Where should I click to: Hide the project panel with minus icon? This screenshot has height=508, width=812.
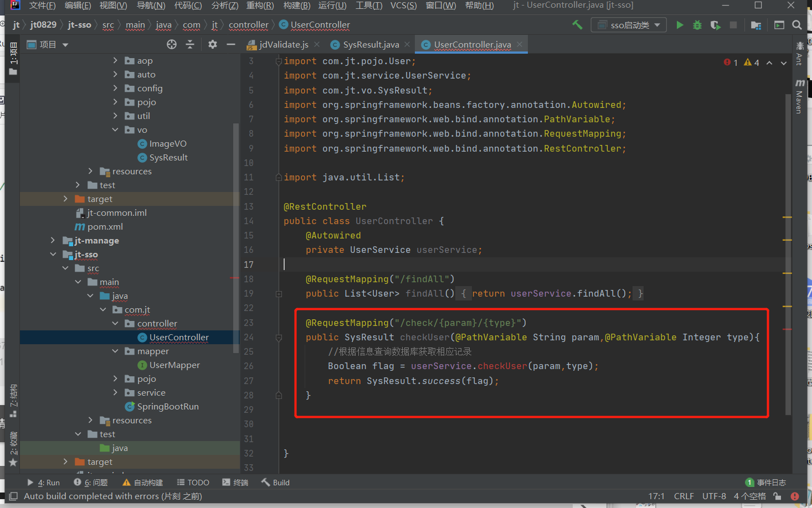[231, 44]
